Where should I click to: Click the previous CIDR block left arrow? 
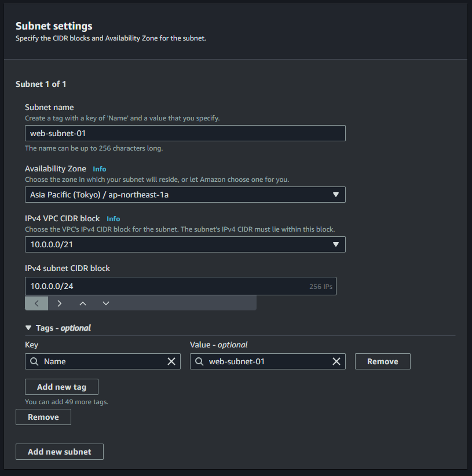(36, 303)
